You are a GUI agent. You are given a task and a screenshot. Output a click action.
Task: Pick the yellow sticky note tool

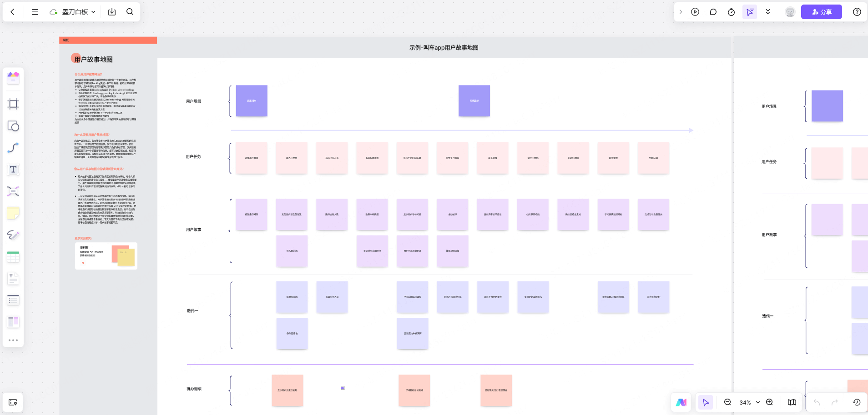[x=13, y=213]
